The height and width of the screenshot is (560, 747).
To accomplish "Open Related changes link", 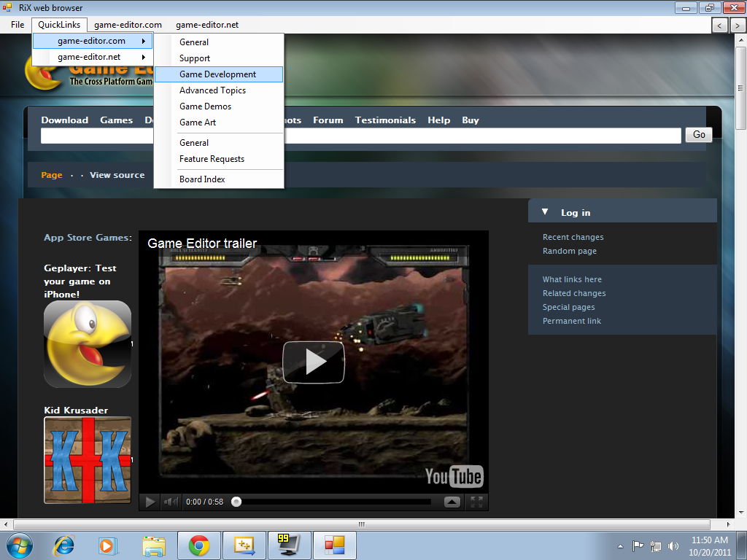I will (574, 293).
